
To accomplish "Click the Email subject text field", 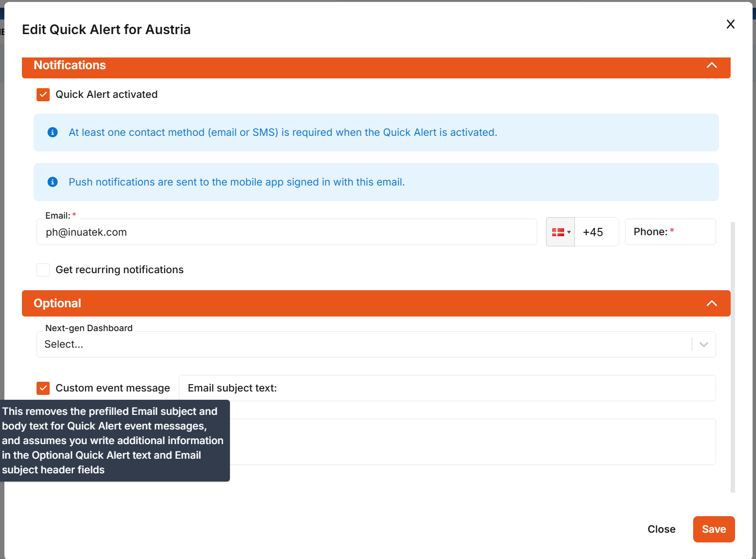I will click(447, 388).
